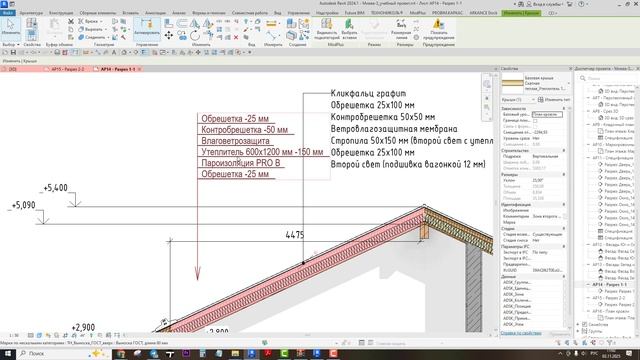640x360 pixels.
Task: Click the shopping cart icon in title bar
Action: (569, 4)
